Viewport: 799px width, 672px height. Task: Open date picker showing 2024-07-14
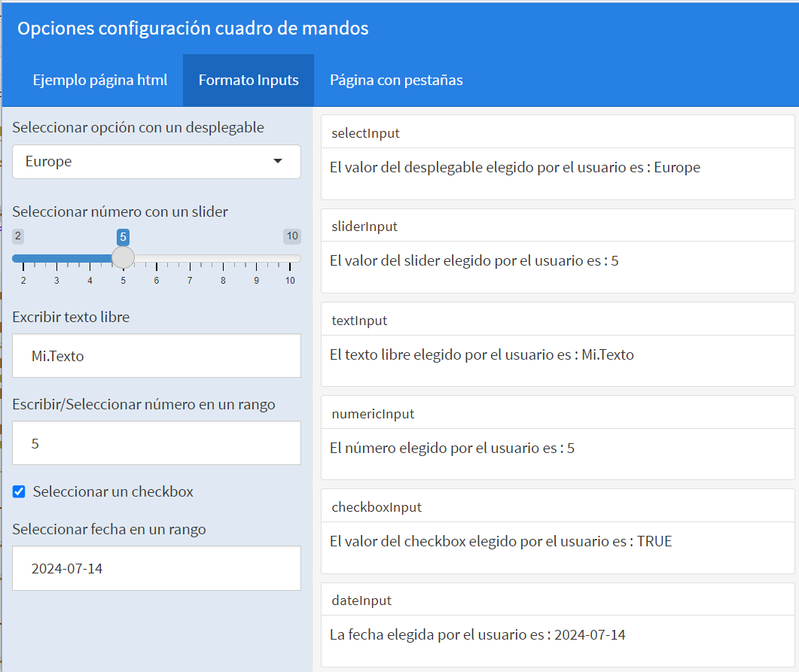click(157, 568)
